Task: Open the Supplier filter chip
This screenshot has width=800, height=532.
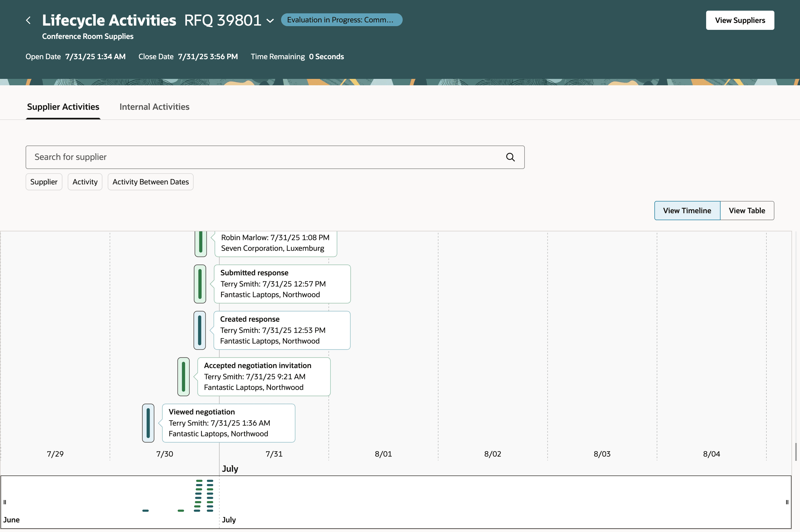Action: 44,182
